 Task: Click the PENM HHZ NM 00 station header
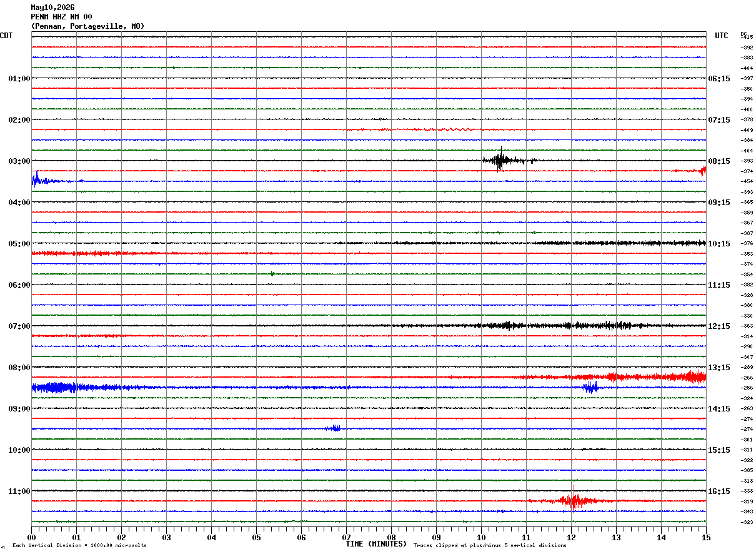click(x=61, y=17)
